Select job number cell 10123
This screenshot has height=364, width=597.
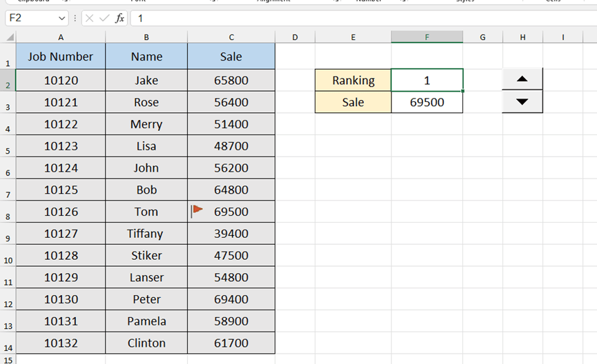pos(61,146)
